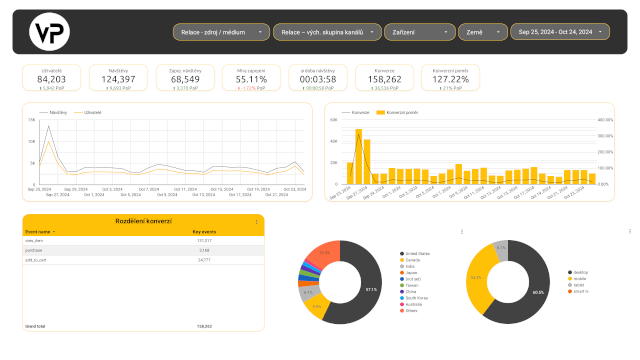The width and height of the screenshot is (640, 360).
Task: Click the VP logo in header
Action: (49, 32)
